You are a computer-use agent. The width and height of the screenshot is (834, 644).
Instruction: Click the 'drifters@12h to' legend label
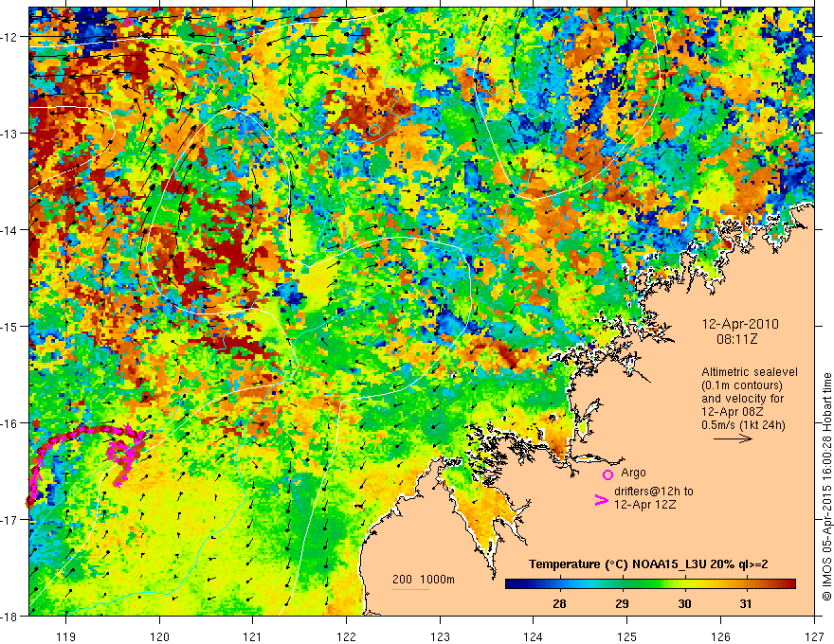[654, 492]
